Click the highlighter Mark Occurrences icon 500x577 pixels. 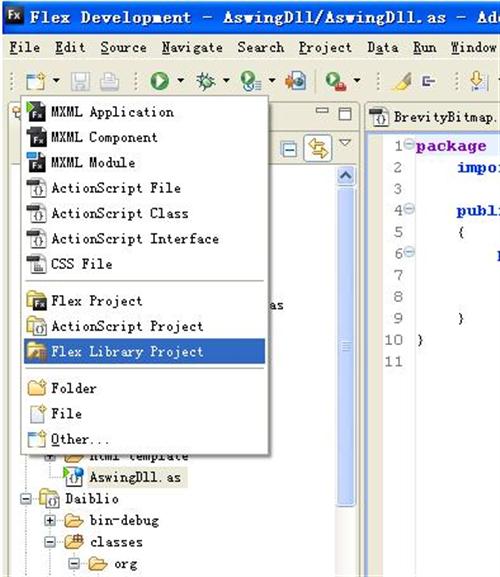(x=403, y=81)
